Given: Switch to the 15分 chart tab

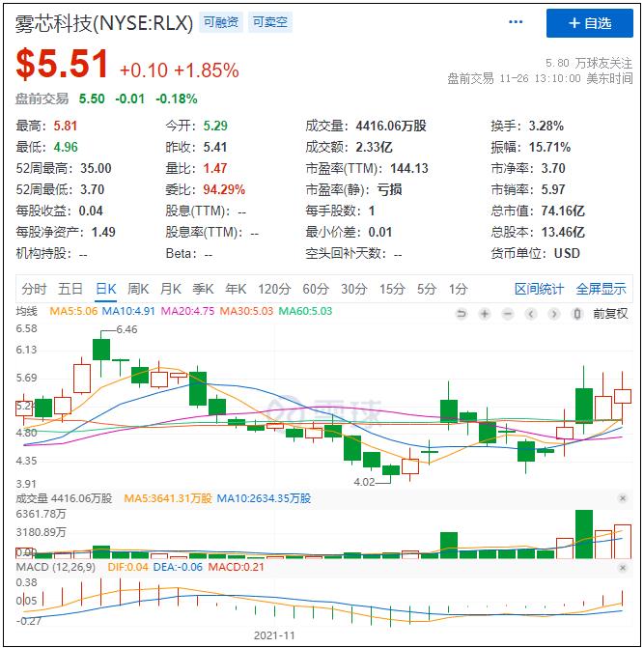Looking at the screenshot, I should point(392,289).
